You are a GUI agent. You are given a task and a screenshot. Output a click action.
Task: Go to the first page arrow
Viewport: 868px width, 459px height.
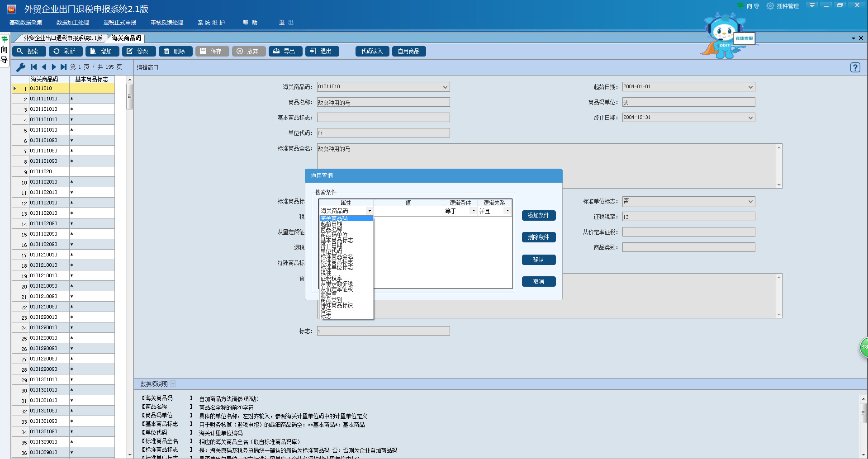pyautogui.click(x=34, y=67)
